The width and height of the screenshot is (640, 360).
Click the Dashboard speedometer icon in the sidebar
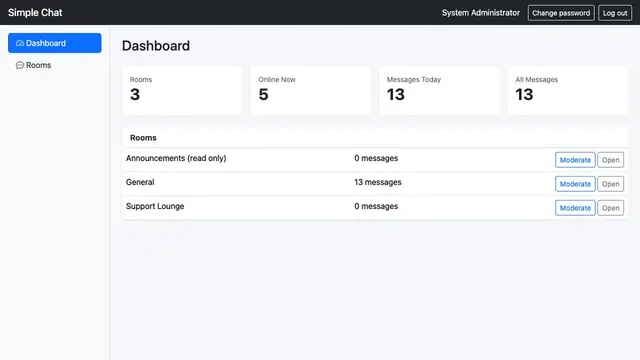pyautogui.click(x=20, y=43)
